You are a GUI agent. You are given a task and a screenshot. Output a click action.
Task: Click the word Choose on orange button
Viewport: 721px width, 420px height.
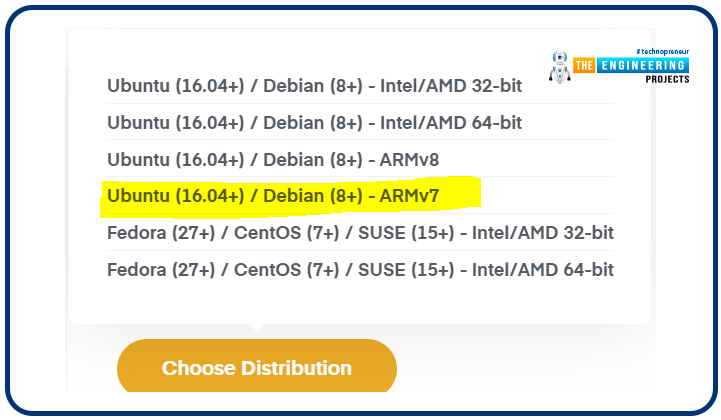click(199, 368)
